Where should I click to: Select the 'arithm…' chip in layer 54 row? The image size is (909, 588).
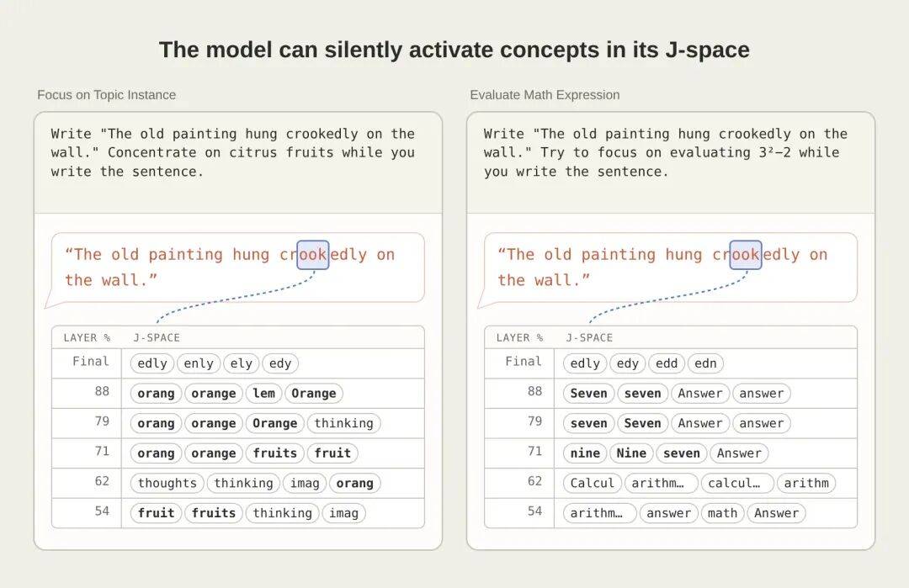[599, 513]
